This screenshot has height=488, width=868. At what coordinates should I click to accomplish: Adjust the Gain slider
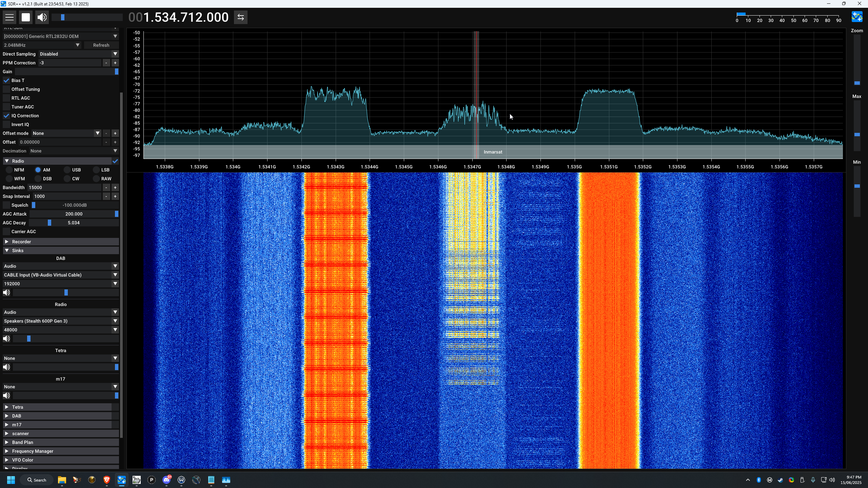tap(67, 72)
